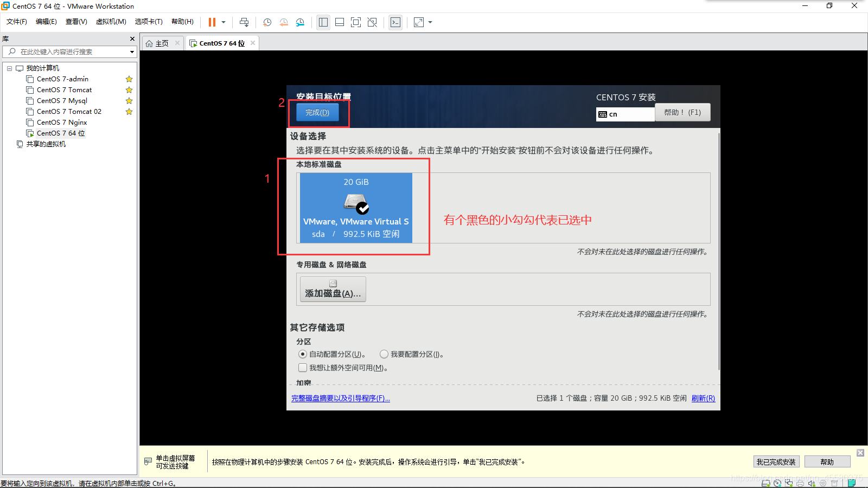
Task: Click the network adapter status icon
Action: (789, 483)
